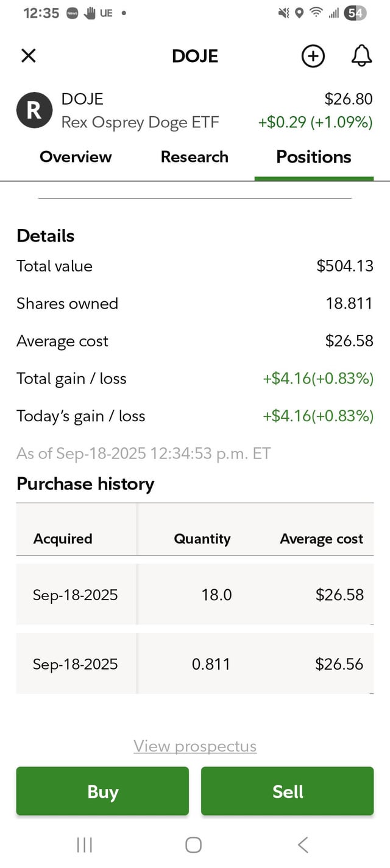This screenshot has height=868, width=390.
Task: Open the View prospectus link
Action: point(195,746)
